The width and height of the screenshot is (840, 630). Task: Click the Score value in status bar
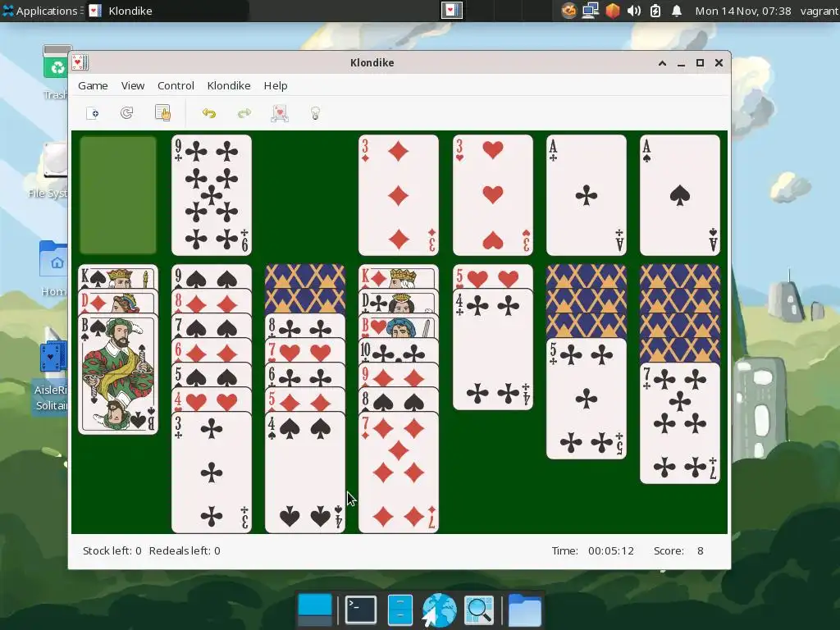[701, 550]
